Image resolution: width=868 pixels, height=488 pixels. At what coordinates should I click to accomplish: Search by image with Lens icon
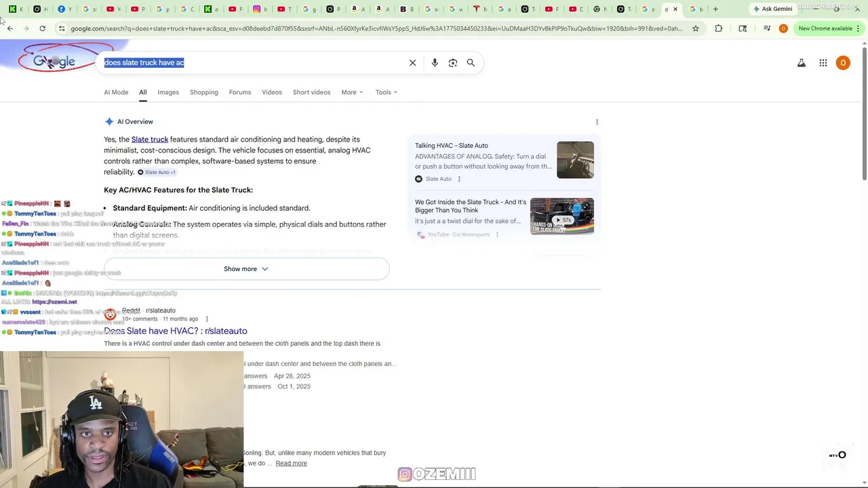(x=453, y=62)
